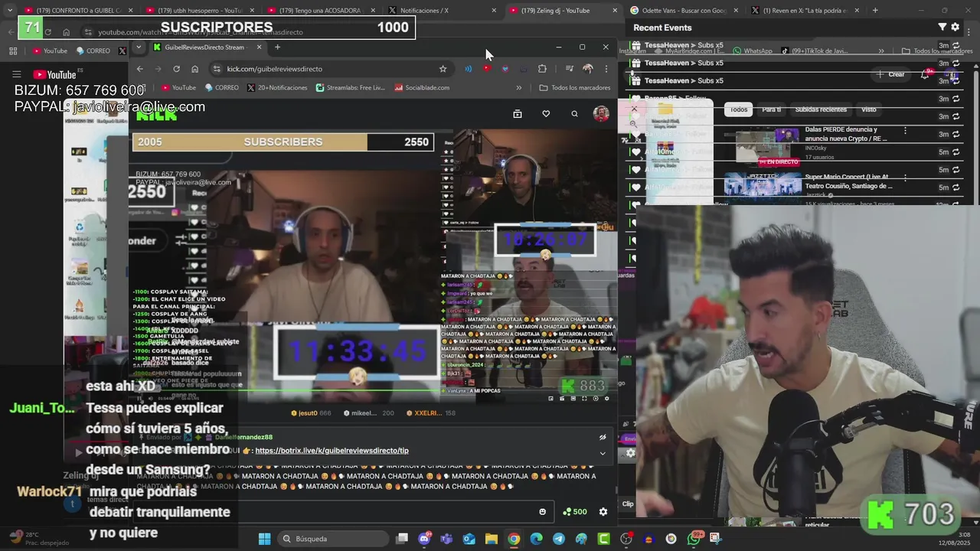Switch to Notificaciones / X tab
This screenshot has height=551, width=980.
443,11
